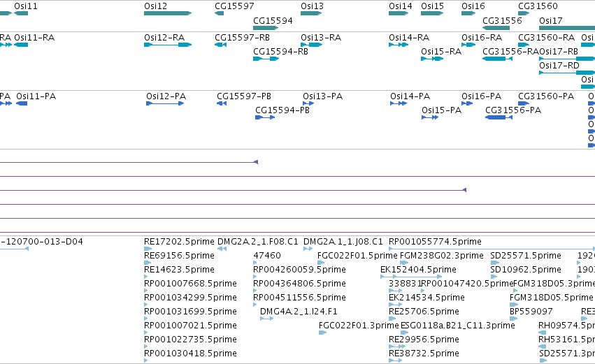Select the Osi12 gene feature
Screen dimensions: 595x364
[x=168, y=13]
